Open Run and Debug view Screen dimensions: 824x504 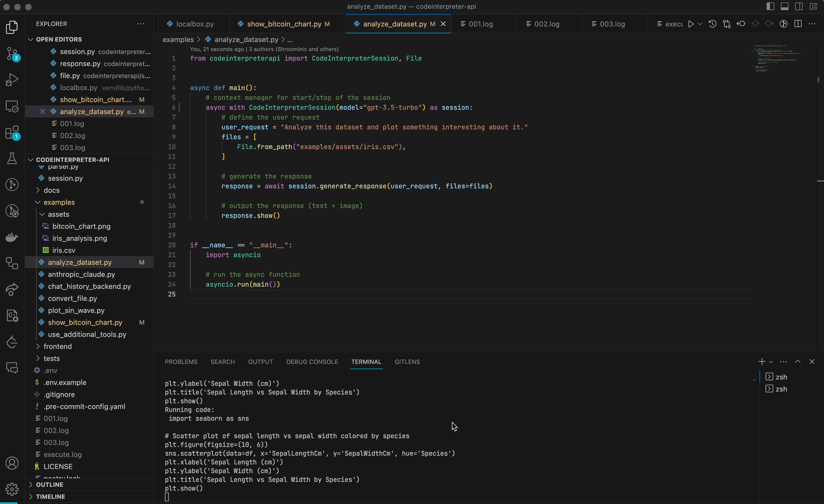click(12, 80)
